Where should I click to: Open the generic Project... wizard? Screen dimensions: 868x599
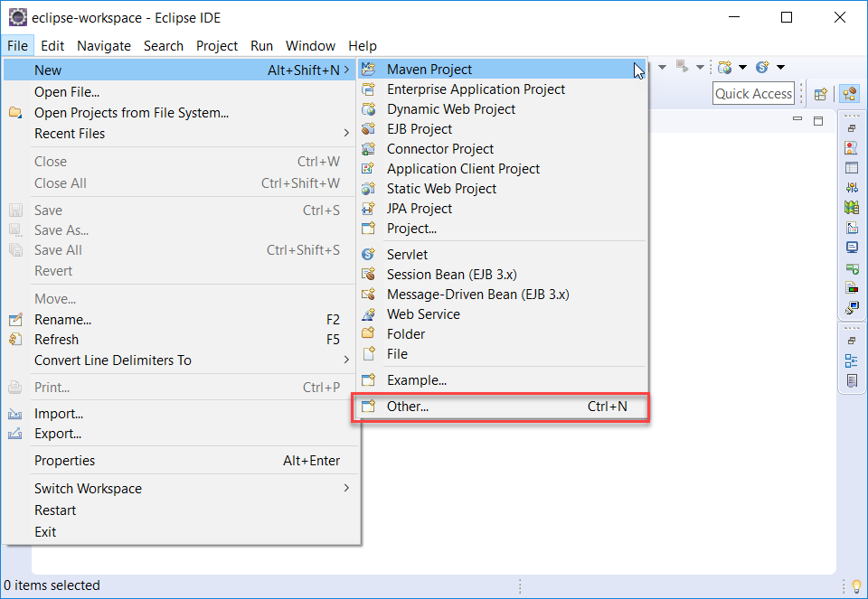(502, 229)
